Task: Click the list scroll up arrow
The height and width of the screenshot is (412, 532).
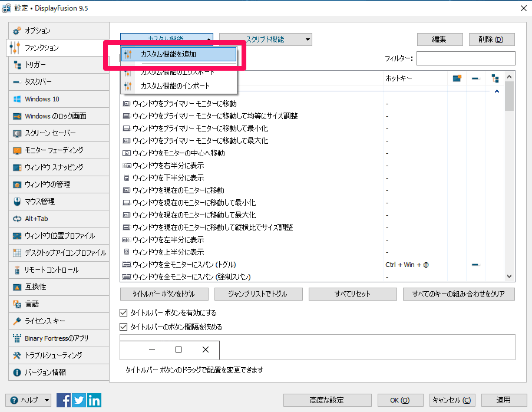Action: point(509,77)
